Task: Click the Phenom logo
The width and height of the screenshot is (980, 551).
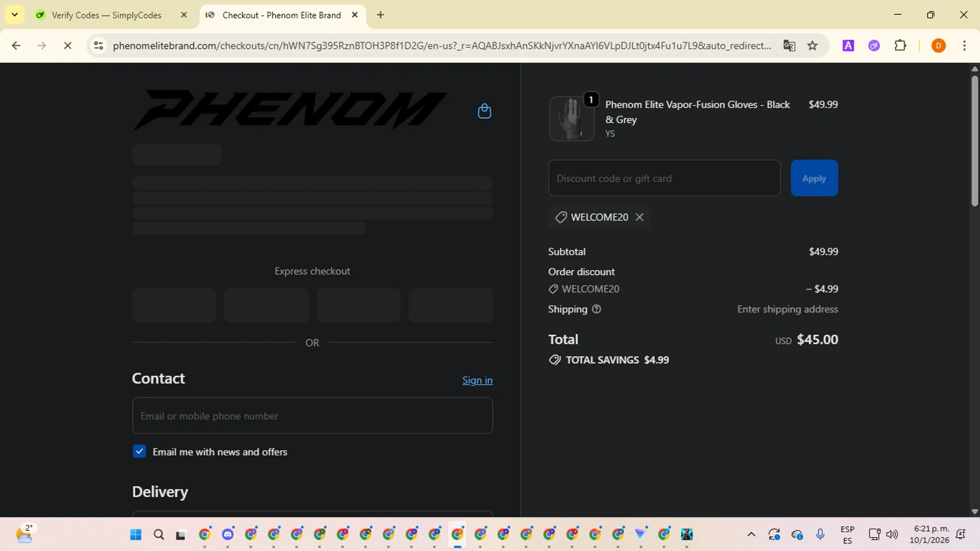Action: tap(290, 110)
